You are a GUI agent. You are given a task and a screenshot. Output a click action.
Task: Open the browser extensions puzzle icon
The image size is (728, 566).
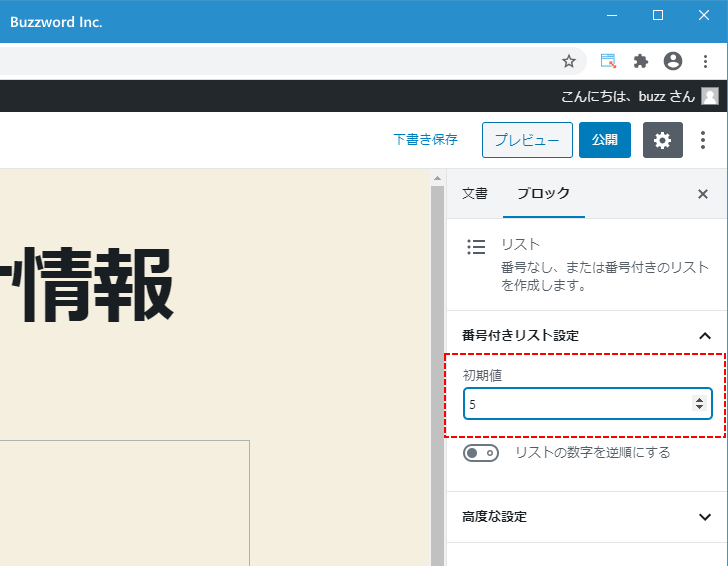tap(641, 61)
